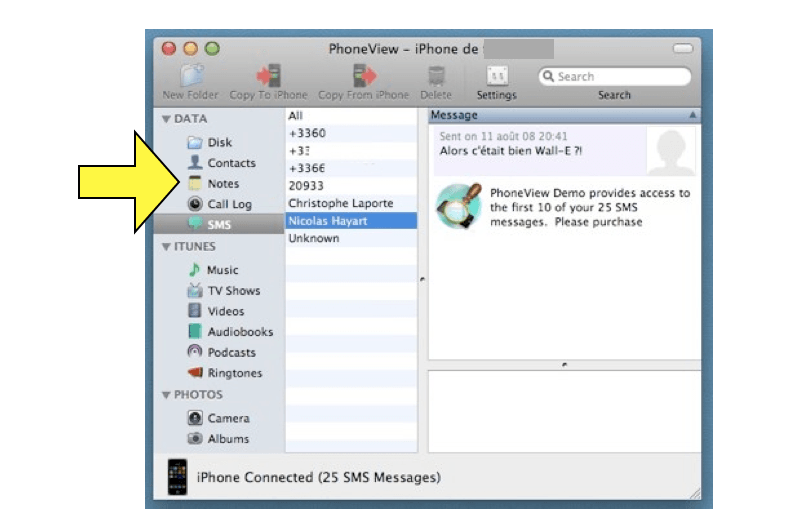Select the Call Log clock icon

pos(195,204)
